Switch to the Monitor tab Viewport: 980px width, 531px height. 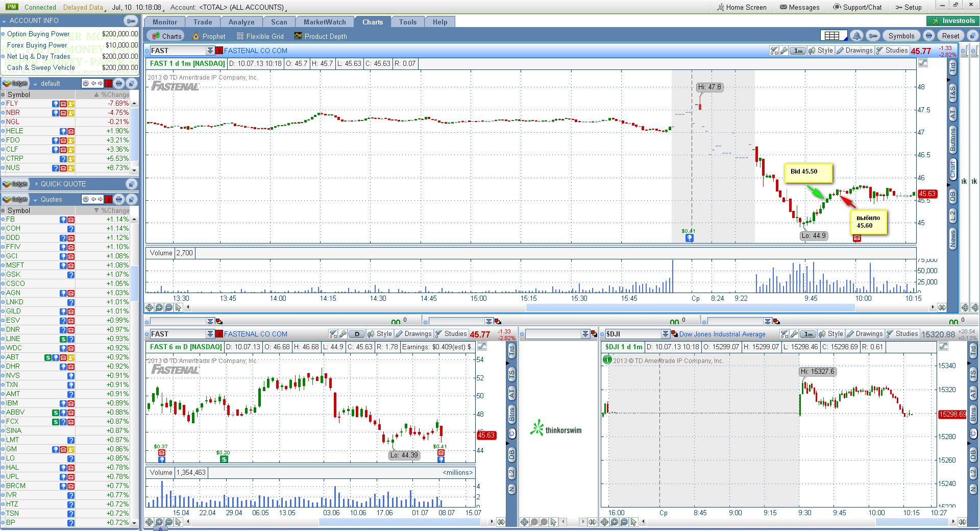pyautogui.click(x=165, y=22)
